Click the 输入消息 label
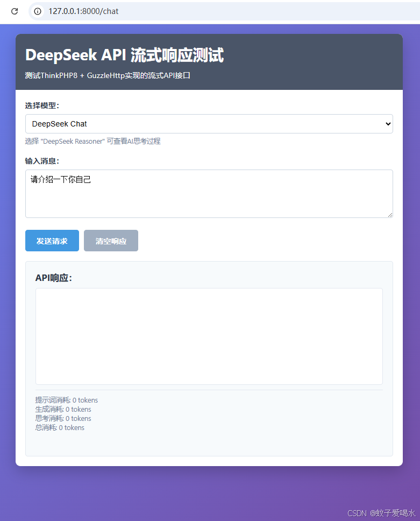Viewport: 420px width, 521px height. [42, 161]
